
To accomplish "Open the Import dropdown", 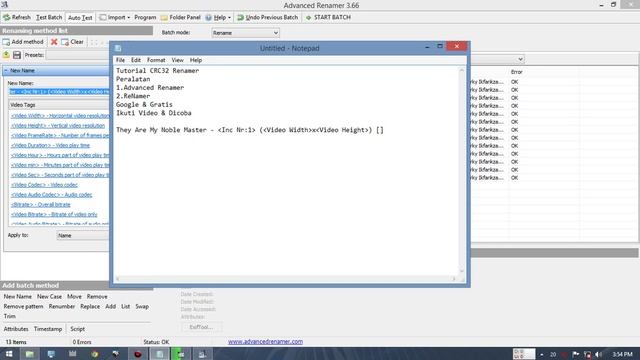I will coord(115,17).
